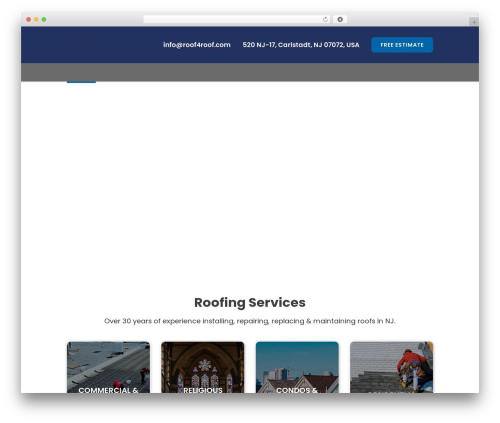
Task: Open the roofer-on-shingles service card
Action: pyautogui.click(x=391, y=367)
